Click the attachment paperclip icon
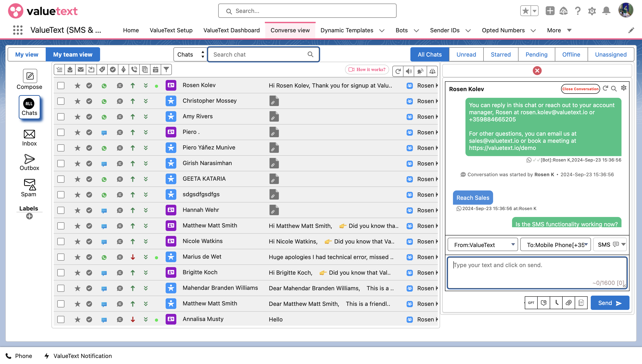This screenshot has width=642, height=364. pyautogui.click(x=568, y=303)
